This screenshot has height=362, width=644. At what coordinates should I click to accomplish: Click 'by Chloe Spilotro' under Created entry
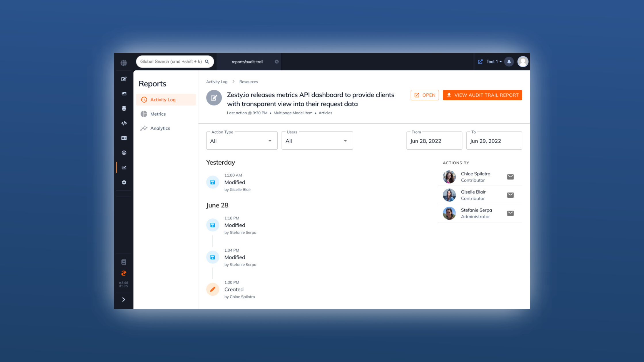coord(239,297)
